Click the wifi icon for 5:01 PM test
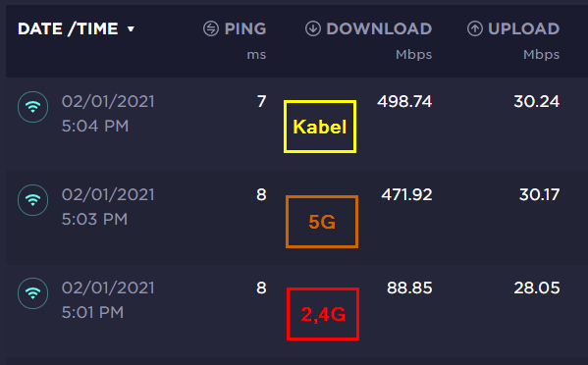This screenshot has width=588, height=365. [x=33, y=293]
